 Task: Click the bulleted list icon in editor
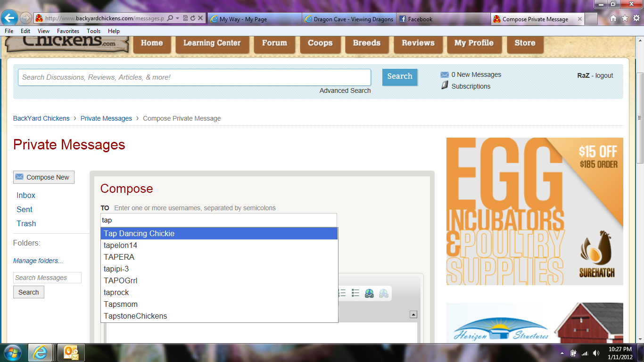(355, 293)
